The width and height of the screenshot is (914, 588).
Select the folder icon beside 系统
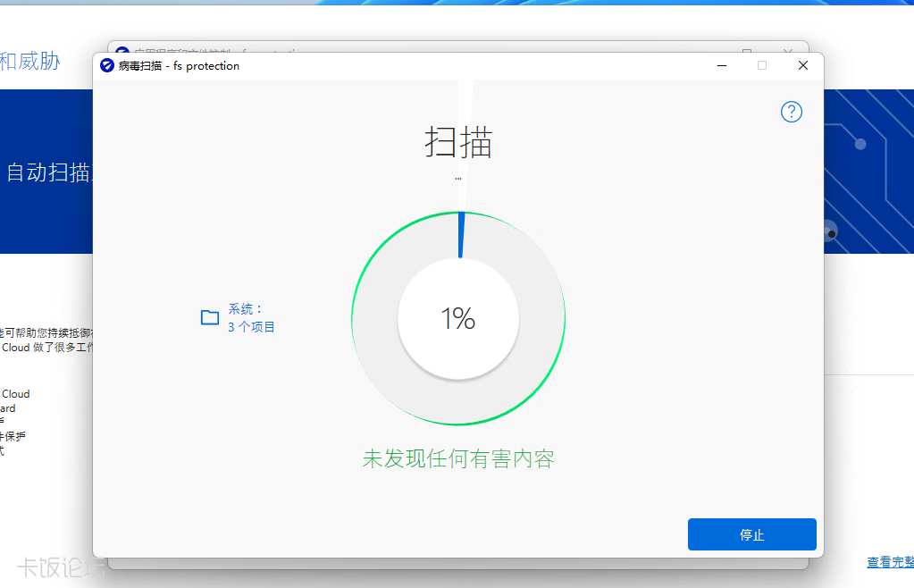pos(209,318)
